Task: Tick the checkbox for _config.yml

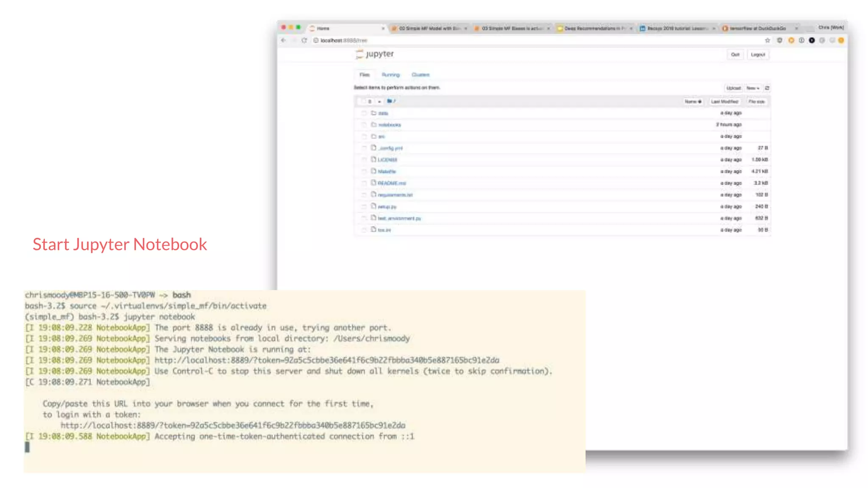Action: [364, 148]
